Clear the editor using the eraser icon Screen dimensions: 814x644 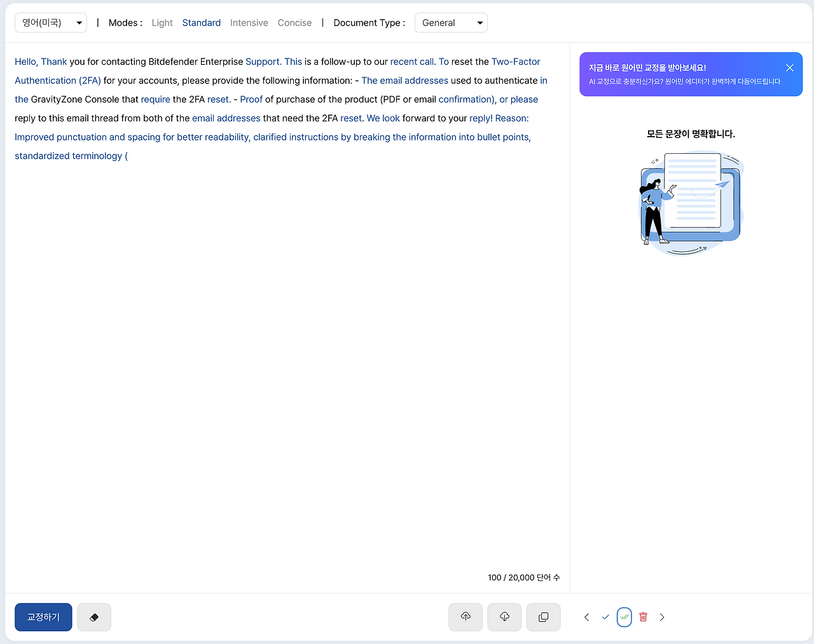[x=93, y=617]
